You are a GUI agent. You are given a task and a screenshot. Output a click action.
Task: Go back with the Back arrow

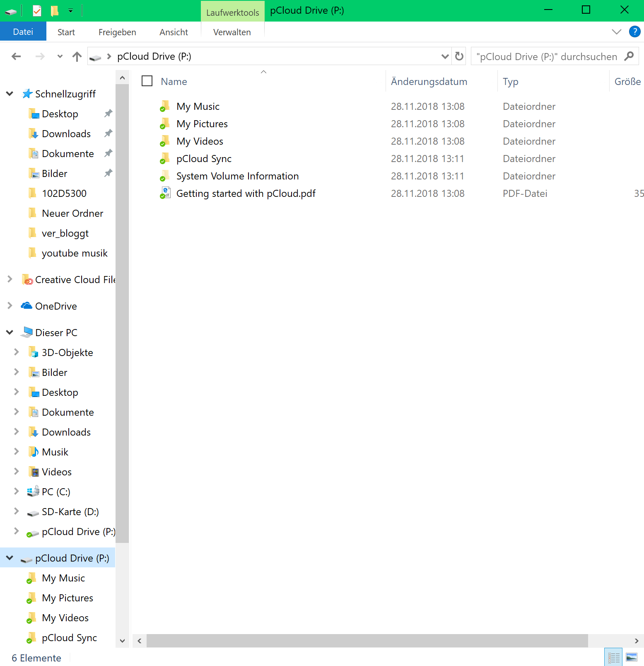click(x=16, y=56)
